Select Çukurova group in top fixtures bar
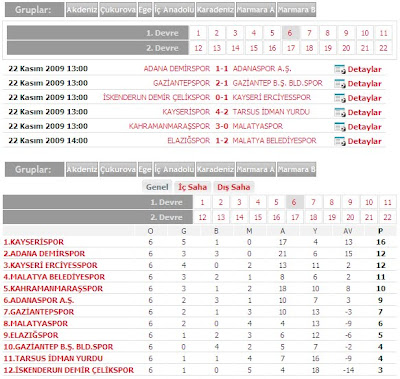 [118, 10]
